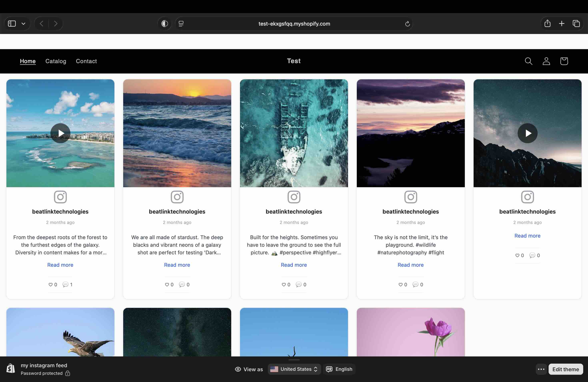
Task: Open the three-dots more actions menu
Action: 541,369
